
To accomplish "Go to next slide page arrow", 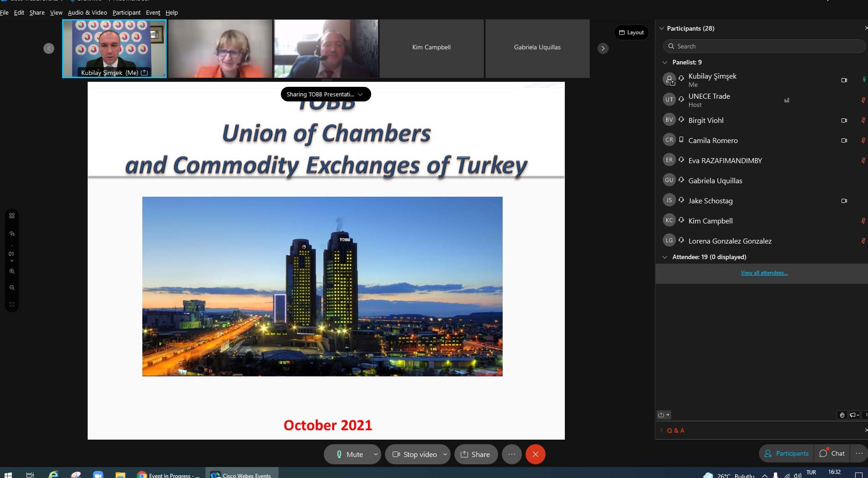I will [x=12, y=261].
